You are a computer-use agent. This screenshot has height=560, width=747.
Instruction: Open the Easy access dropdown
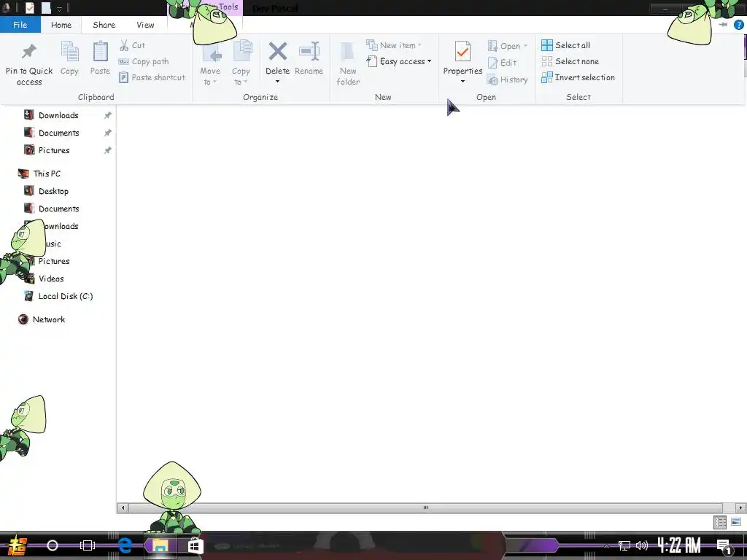pos(399,61)
